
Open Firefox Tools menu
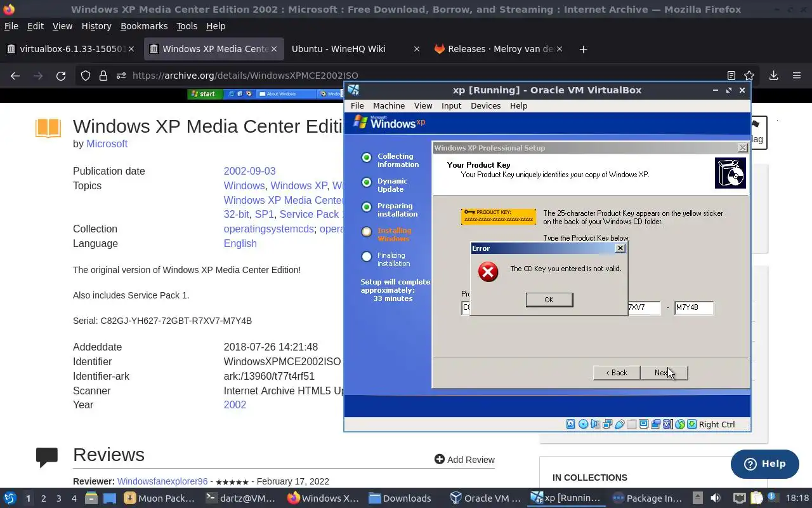coord(187,26)
